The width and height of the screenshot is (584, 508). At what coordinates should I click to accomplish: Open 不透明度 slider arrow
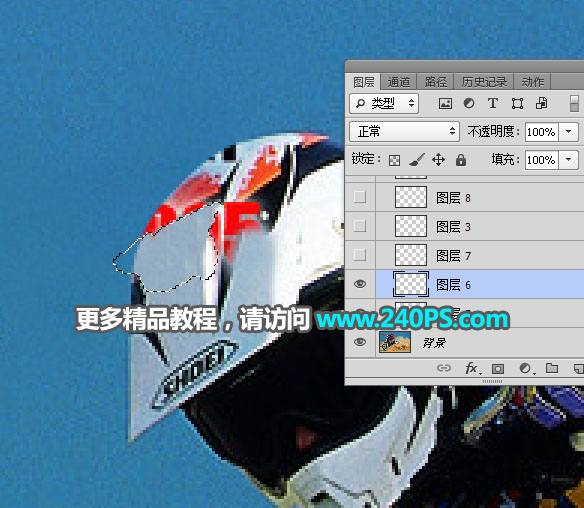(569, 131)
